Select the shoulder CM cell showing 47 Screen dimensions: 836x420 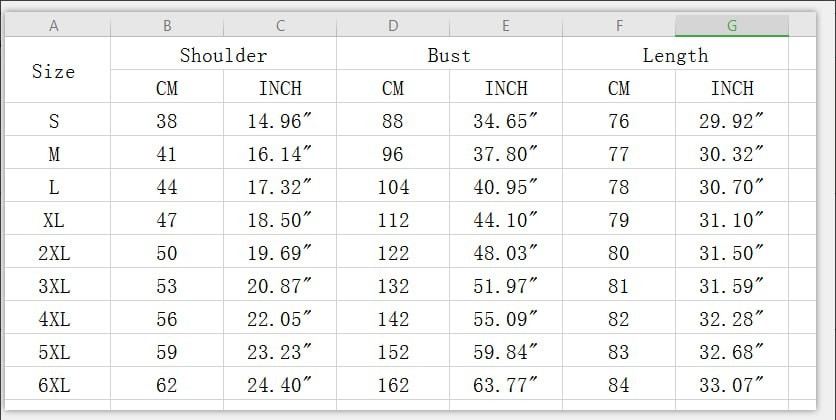coord(167,220)
